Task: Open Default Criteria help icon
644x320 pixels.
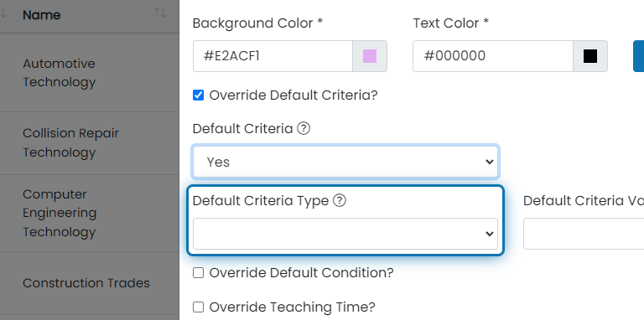Action: (x=303, y=129)
